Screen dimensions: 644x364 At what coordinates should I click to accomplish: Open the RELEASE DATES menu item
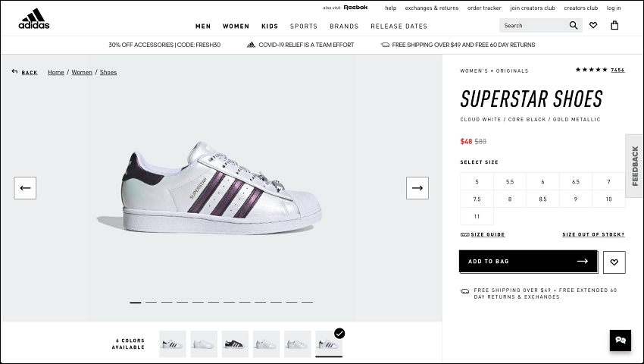[x=399, y=27]
